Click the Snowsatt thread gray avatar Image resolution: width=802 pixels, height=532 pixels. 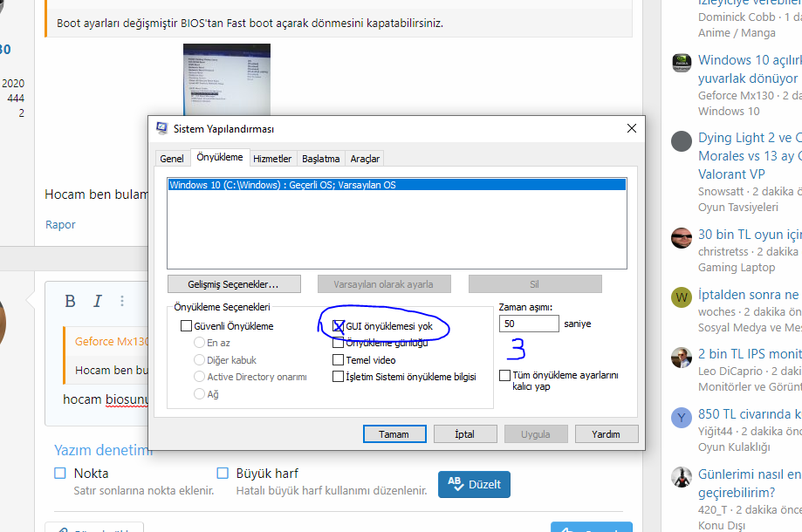point(682,141)
